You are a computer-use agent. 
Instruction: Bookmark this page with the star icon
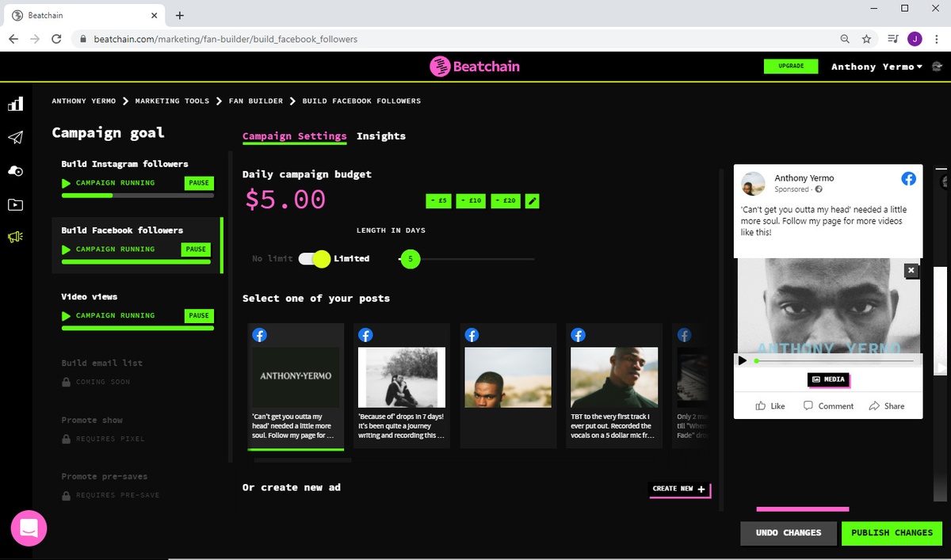[867, 39]
